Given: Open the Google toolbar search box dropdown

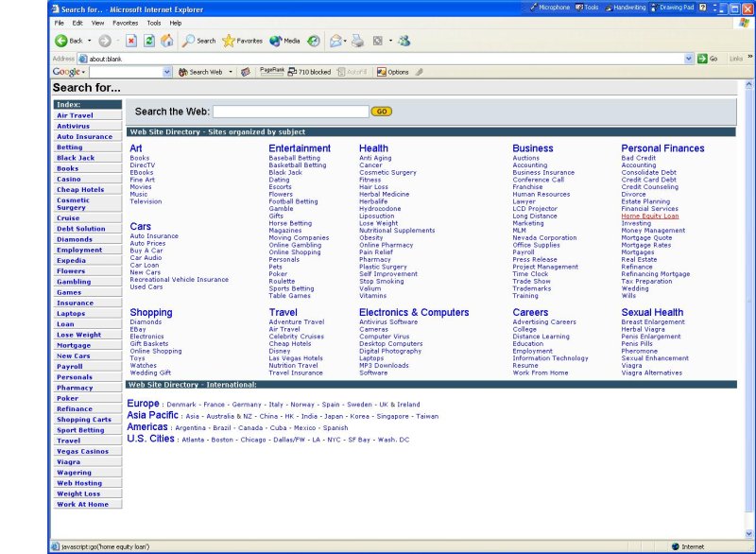Looking at the screenshot, I should tap(167, 72).
